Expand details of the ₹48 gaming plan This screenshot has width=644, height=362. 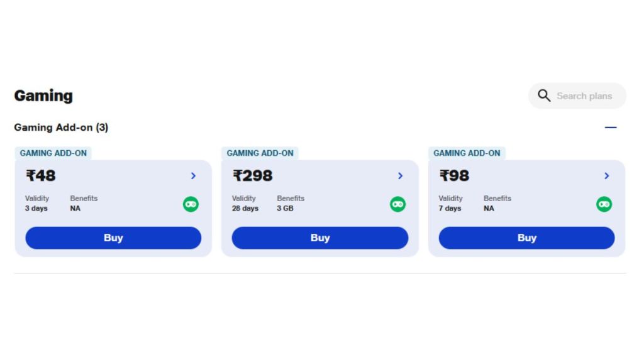pos(194,176)
